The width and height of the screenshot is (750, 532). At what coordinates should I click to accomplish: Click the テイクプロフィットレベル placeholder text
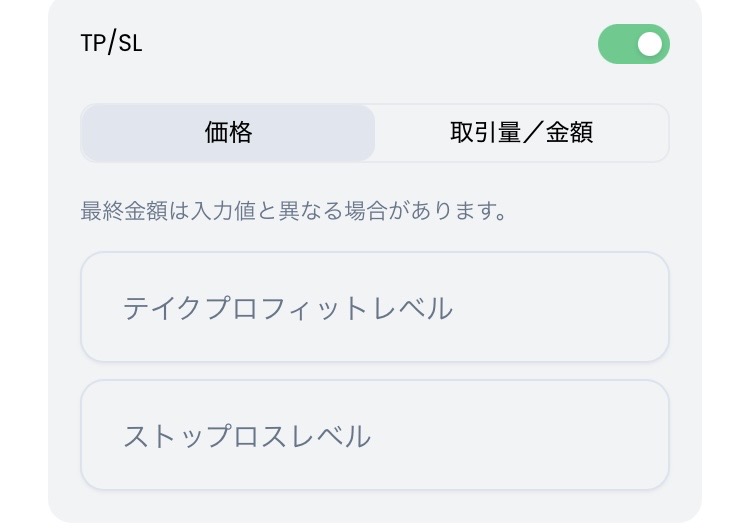coord(288,308)
